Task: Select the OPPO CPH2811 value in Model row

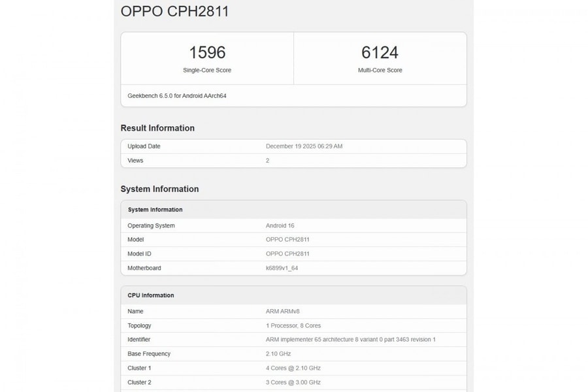Action: coord(287,239)
